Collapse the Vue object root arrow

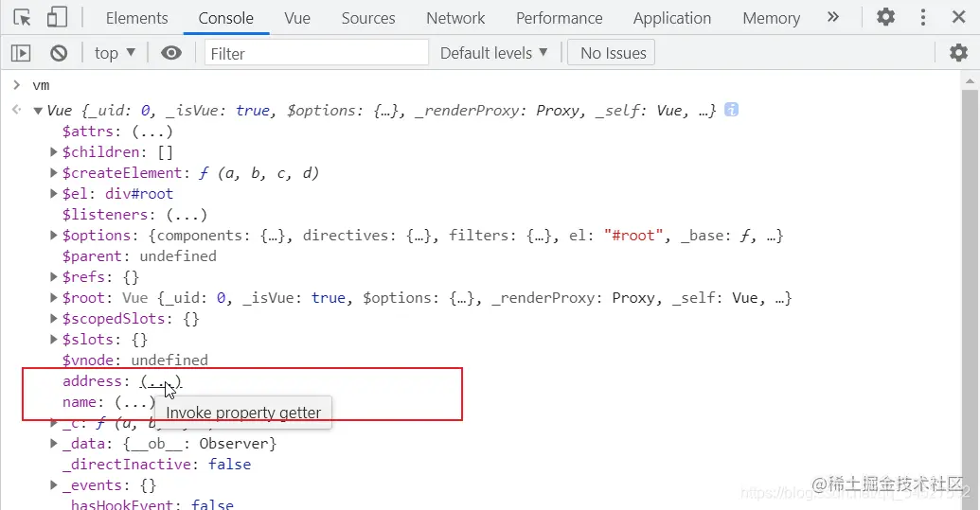point(38,111)
